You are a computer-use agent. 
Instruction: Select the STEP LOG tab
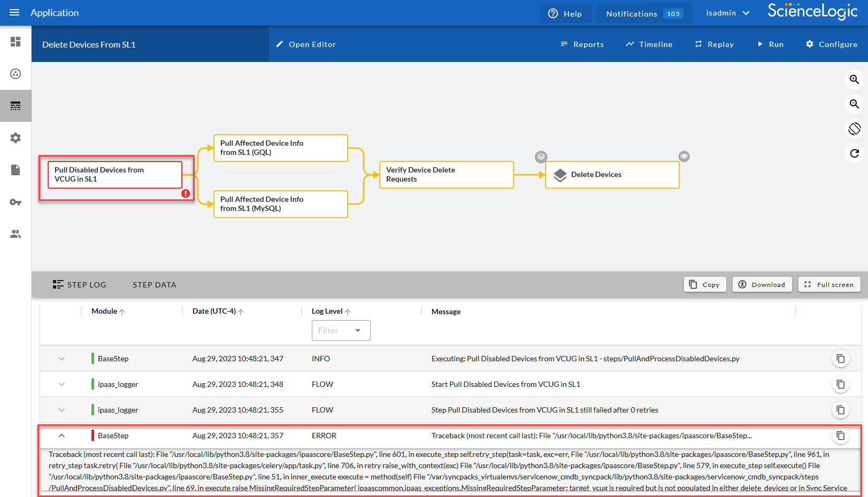pyautogui.click(x=80, y=285)
